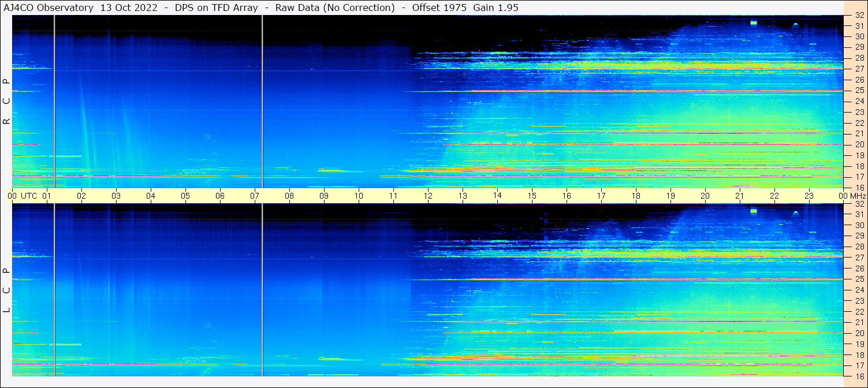Click the 06 hour tick on UTC axis
The image size is (868, 388).
coord(220,196)
